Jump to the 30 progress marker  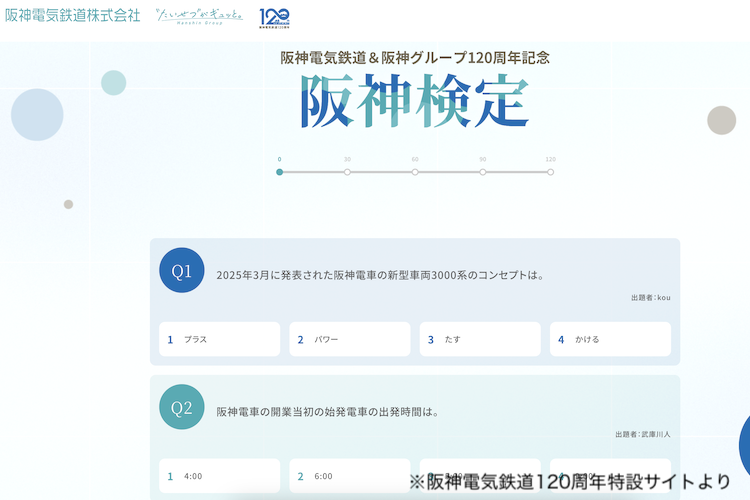pyautogui.click(x=347, y=172)
